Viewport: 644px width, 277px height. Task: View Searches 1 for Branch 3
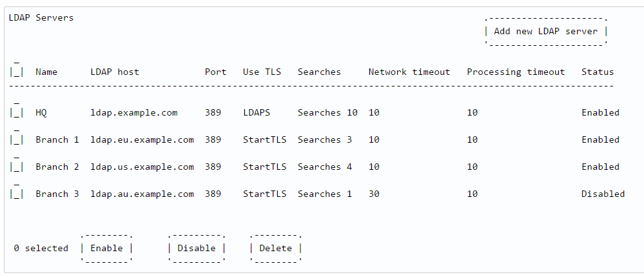click(325, 194)
